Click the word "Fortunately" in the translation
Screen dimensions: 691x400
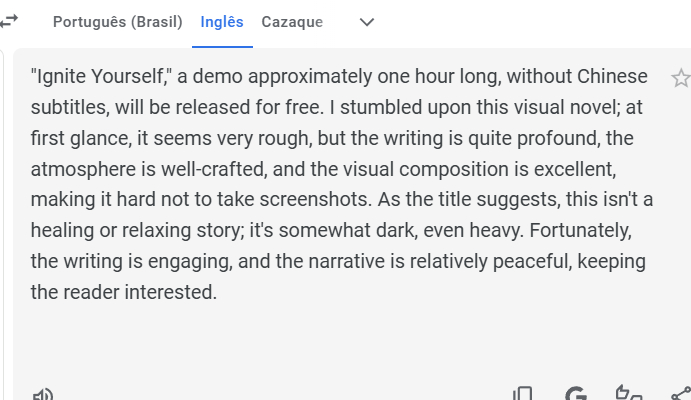point(580,230)
